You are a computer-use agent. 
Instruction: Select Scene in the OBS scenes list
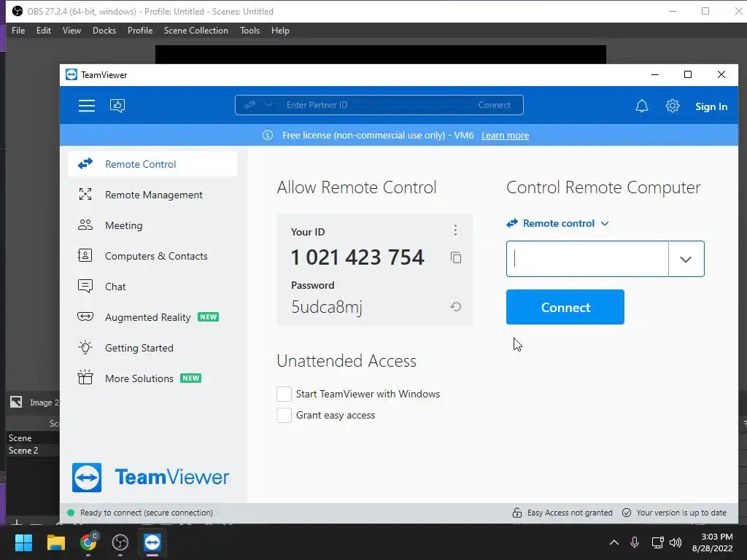pyautogui.click(x=32, y=438)
